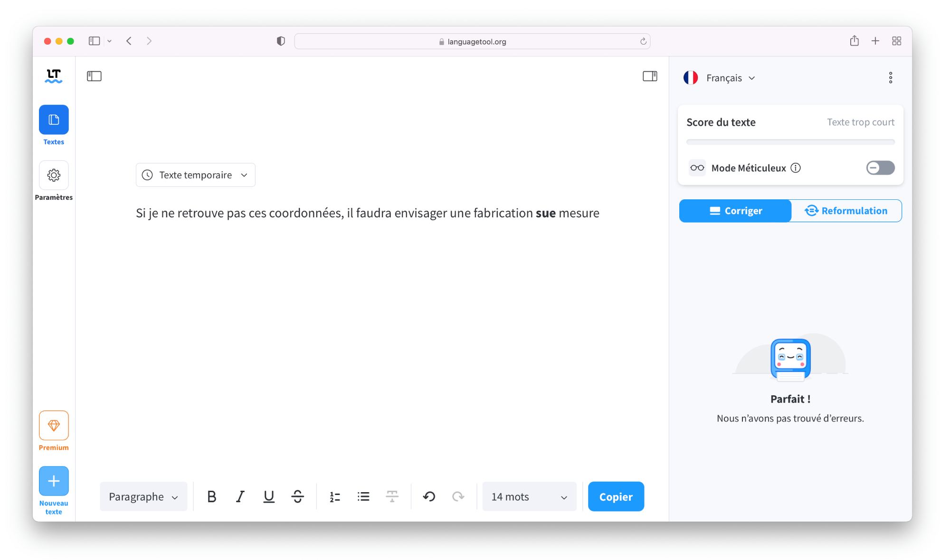This screenshot has height=560, width=950.
Task: Insert a numbered list
Action: click(335, 496)
